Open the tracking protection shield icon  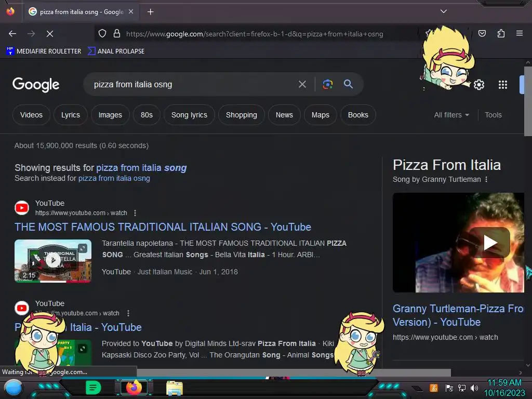[x=102, y=34]
